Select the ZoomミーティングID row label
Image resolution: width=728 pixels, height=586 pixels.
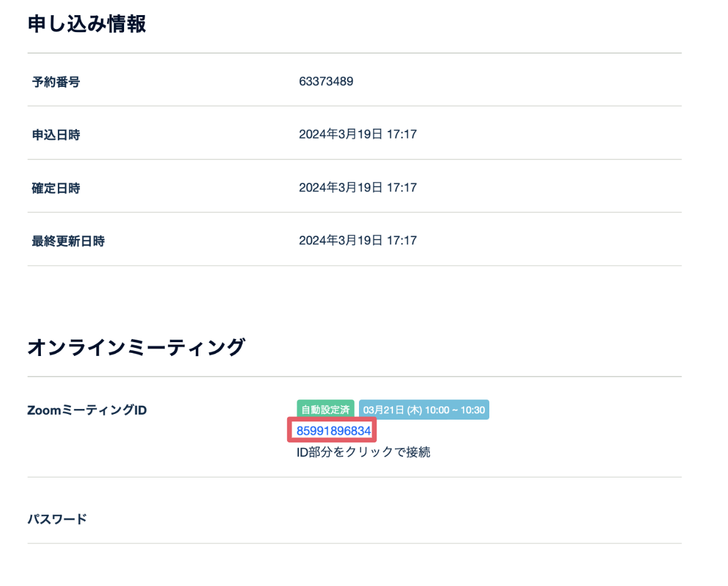pyautogui.click(x=87, y=410)
